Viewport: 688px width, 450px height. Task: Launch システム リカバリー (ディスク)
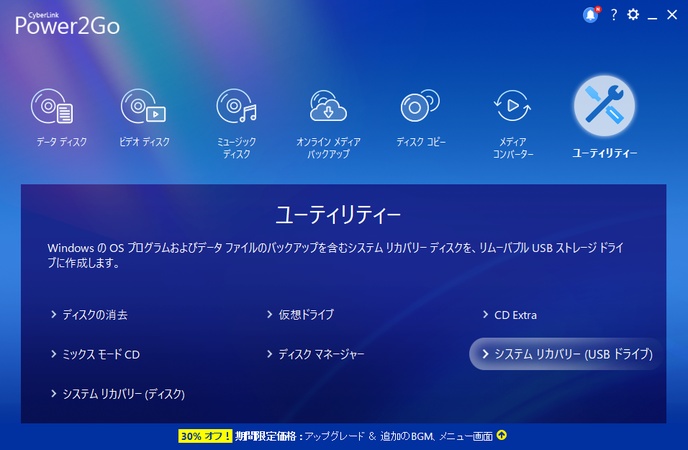coord(118,393)
